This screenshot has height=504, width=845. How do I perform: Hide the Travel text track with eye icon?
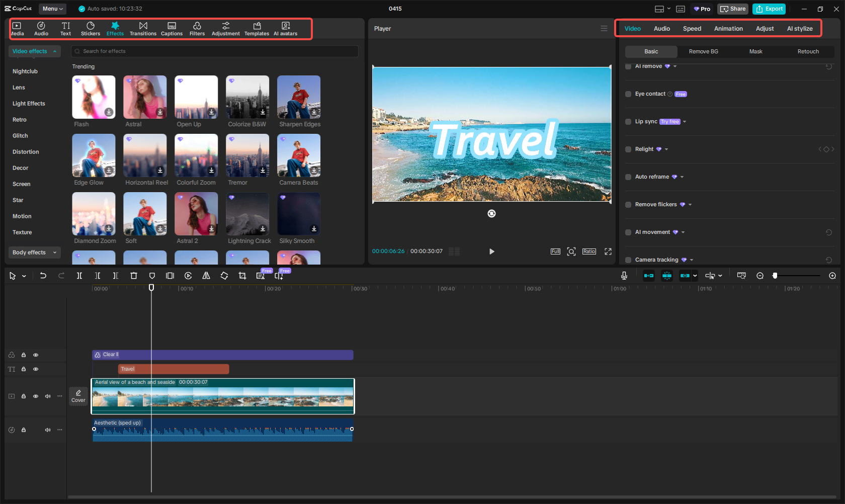pos(36,369)
